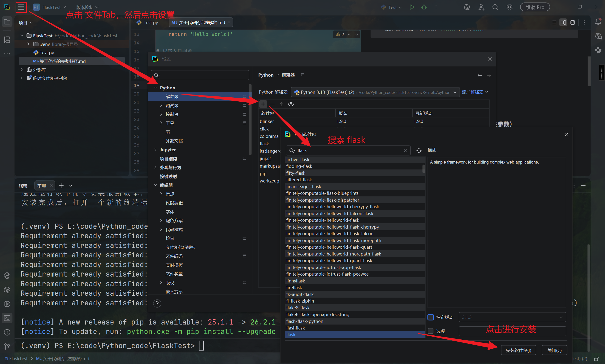
Task: Open the Test run configuration dropdown
Action: [391, 7]
